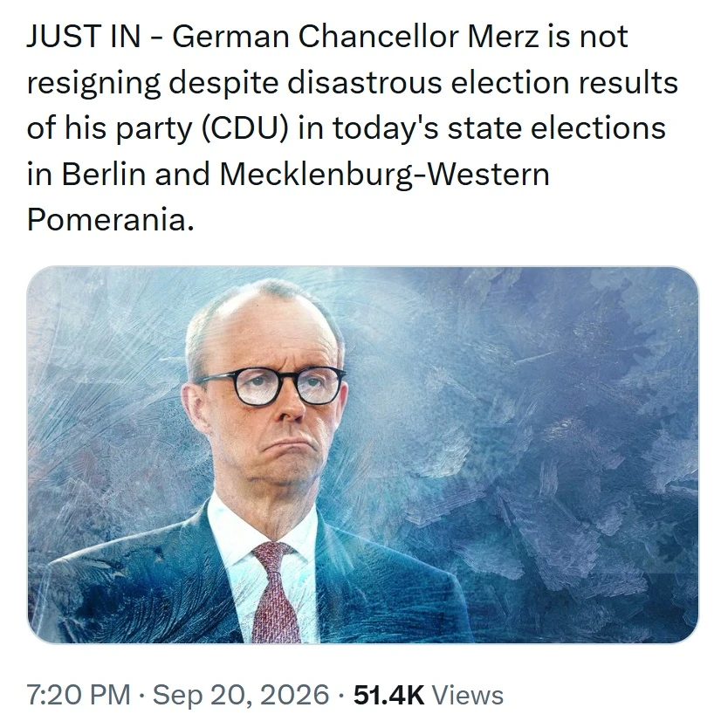Click the word resigning in the tweet
This screenshot has height=728, width=721.
pyautogui.click(x=93, y=83)
